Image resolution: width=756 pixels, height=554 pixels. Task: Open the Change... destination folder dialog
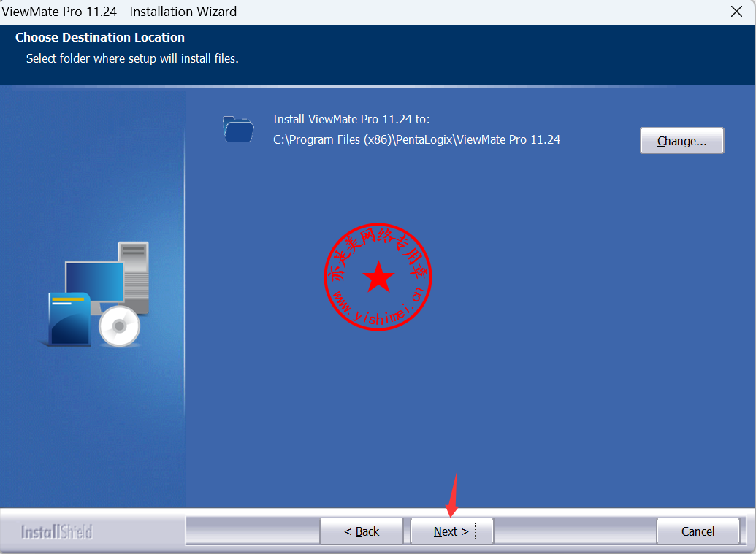(x=681, y=141)
